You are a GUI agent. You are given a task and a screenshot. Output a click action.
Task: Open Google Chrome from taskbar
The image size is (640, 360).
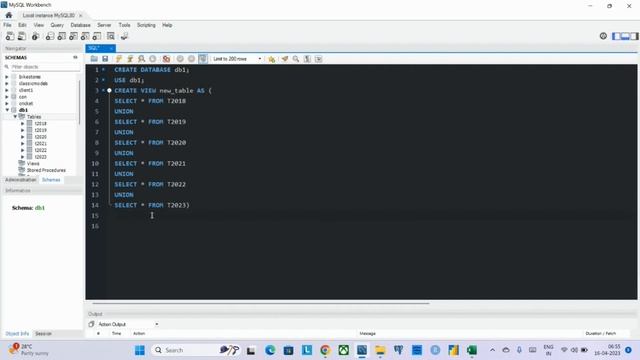325,350
